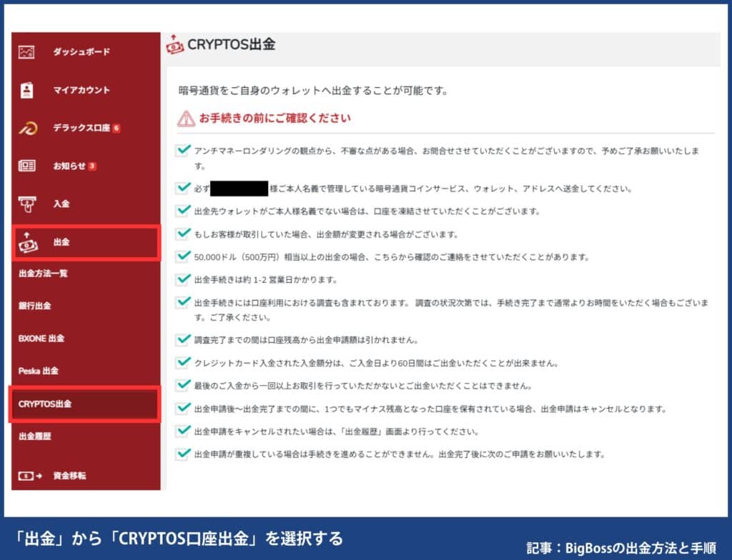The image size is (732, 560).
Task: Toggle checkbox about 口座利用における調査
Action: coord(182,302)
